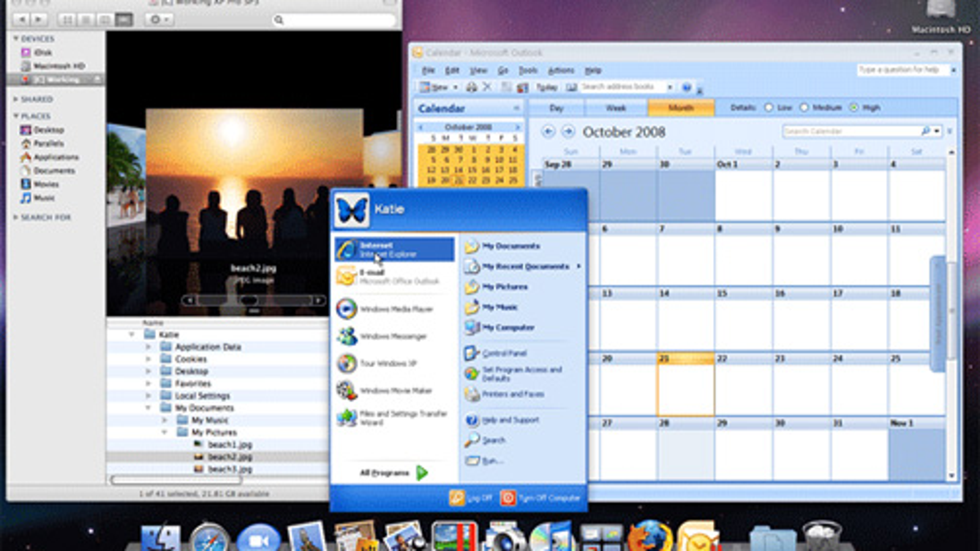Select Applications in Finder sidebar
Viewport: 980px width, 551px height.
click(x=50, y=157)
